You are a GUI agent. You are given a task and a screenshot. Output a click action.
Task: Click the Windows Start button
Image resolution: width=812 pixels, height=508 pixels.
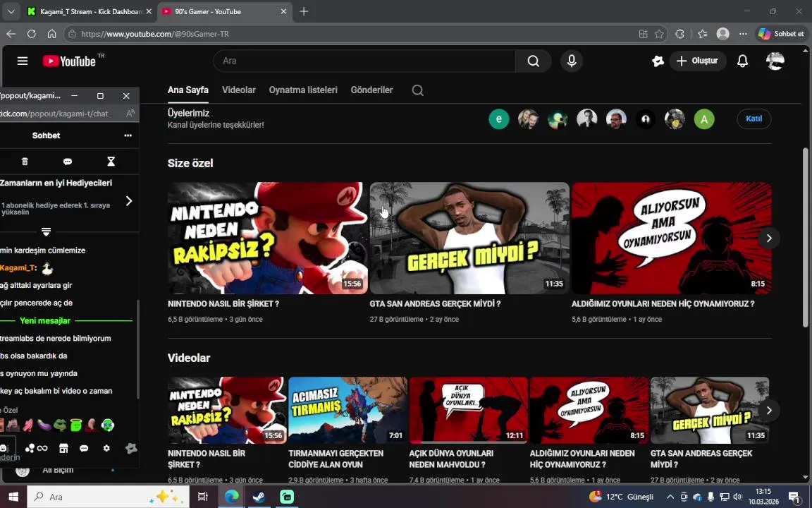click(13, 497)
